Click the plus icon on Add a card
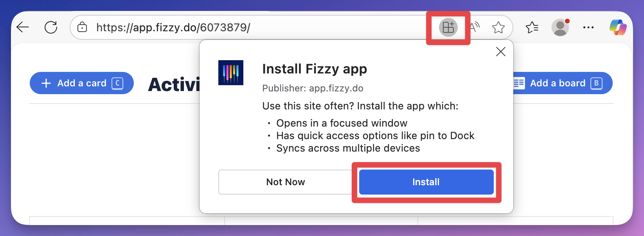 [x=46, y=83]
